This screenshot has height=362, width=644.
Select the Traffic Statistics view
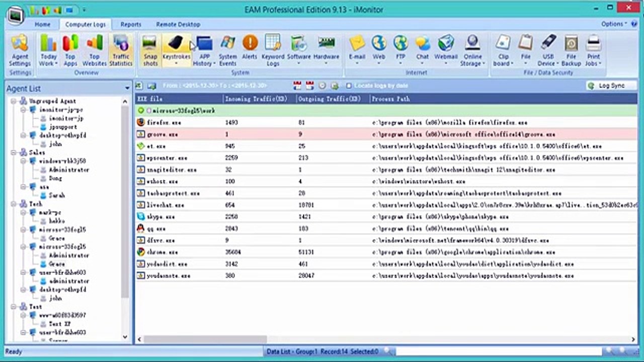coord(121,50)
